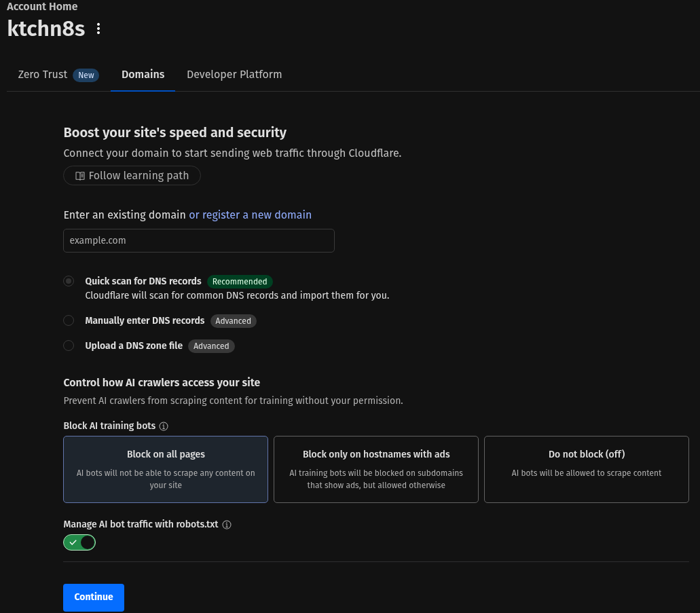Image resolution: width=700 pixels, height=613 pixels.
Task: Click the Recommended badge
Action: coord(240,282)
